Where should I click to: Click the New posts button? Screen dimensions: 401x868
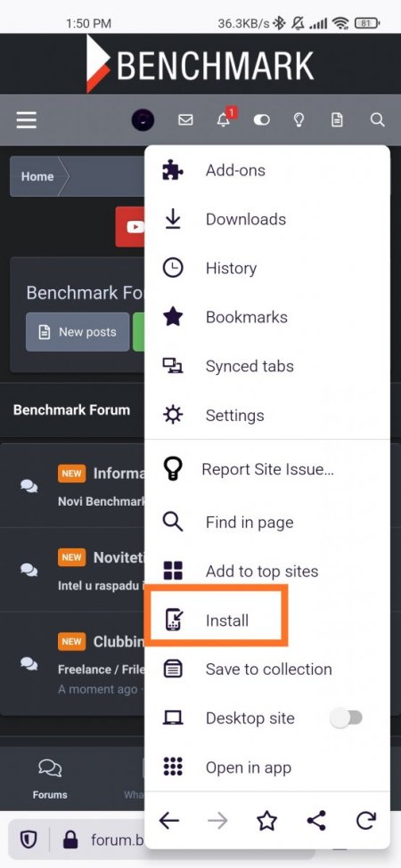[78, 332]
